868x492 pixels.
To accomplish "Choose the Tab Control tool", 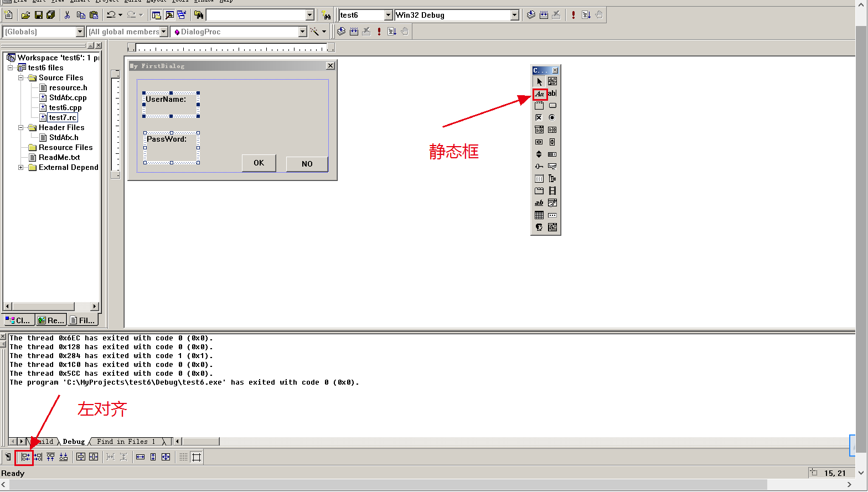I will pos(539,190).
